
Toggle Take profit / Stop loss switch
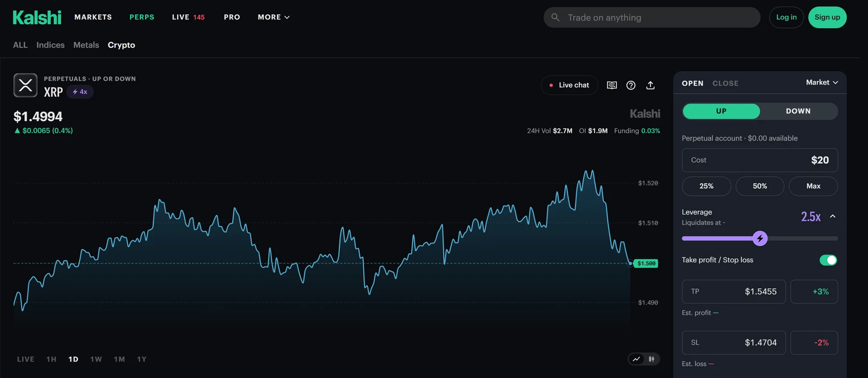click(828, 260)
